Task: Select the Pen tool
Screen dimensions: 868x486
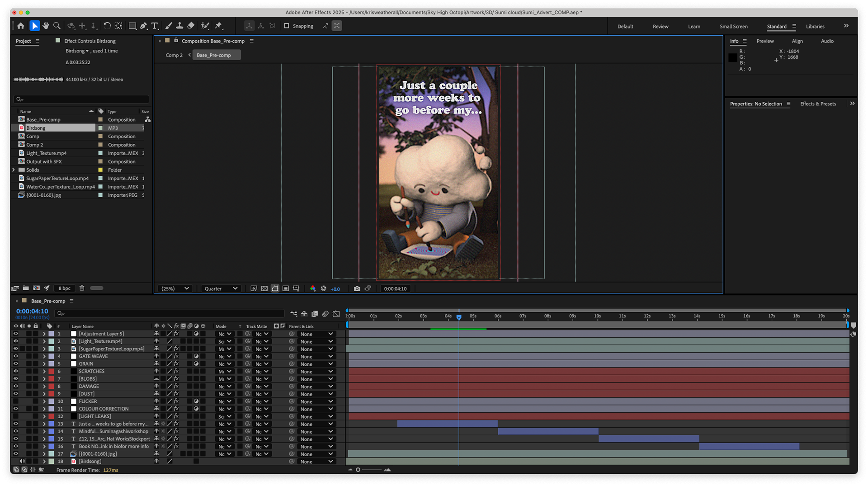Action: tap(144, 26)
